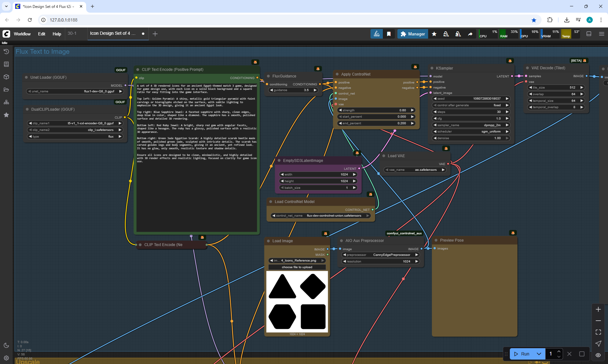The height and width of the screenshot is (364, 608).
Task: Click the Load Image preview thumbnail
Action: pos(297,301)
